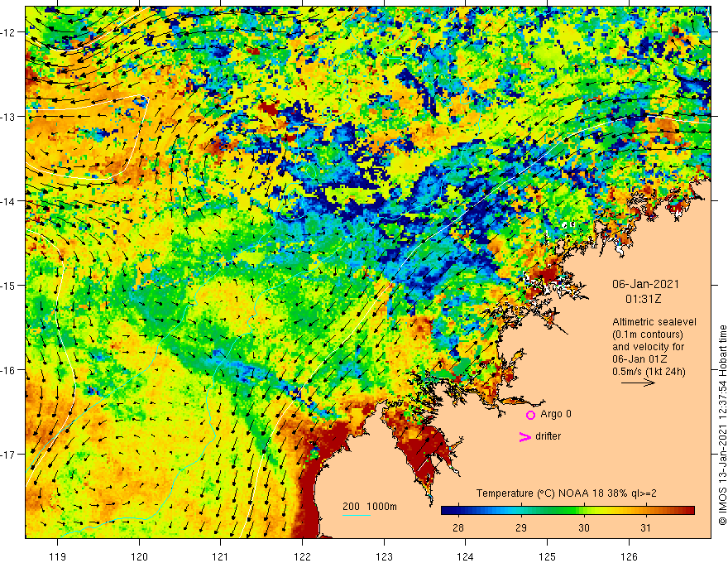
Task: Click the magenta Argo 0 circle marker
Action: (530, 415)
